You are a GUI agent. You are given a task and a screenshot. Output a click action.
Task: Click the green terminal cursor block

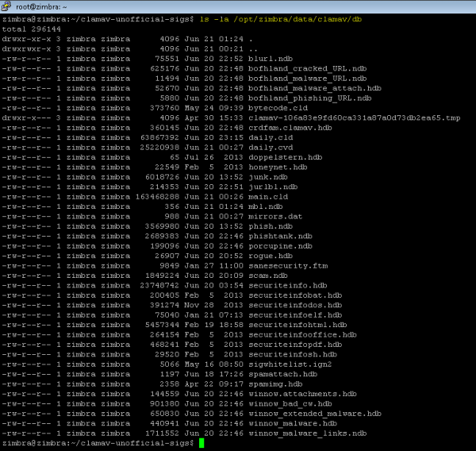click(202, 443)
